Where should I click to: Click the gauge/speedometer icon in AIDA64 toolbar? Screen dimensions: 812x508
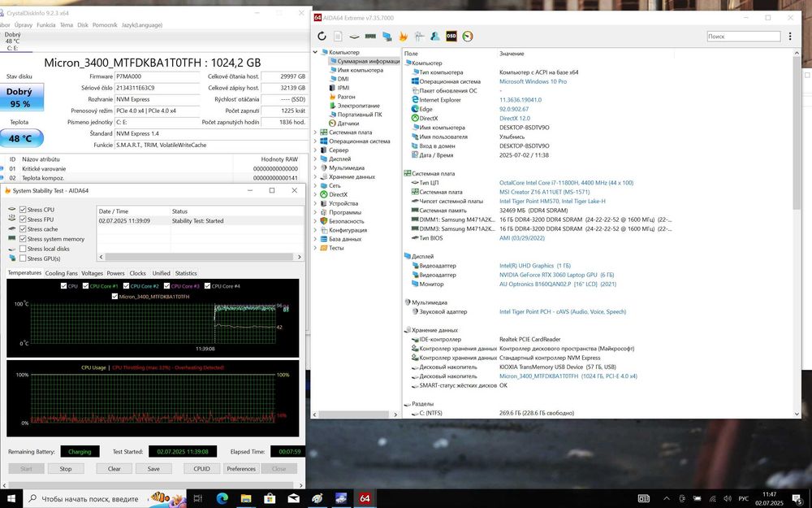(468, 37)
